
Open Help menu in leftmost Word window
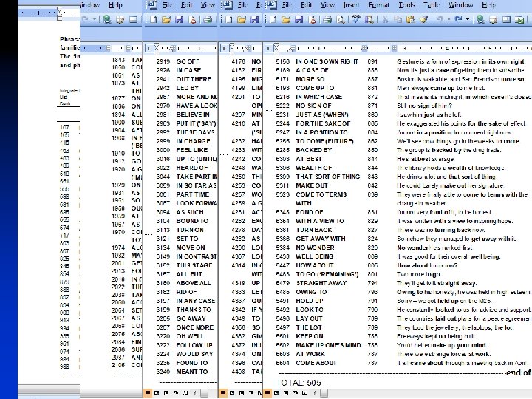tap(115, 5)
